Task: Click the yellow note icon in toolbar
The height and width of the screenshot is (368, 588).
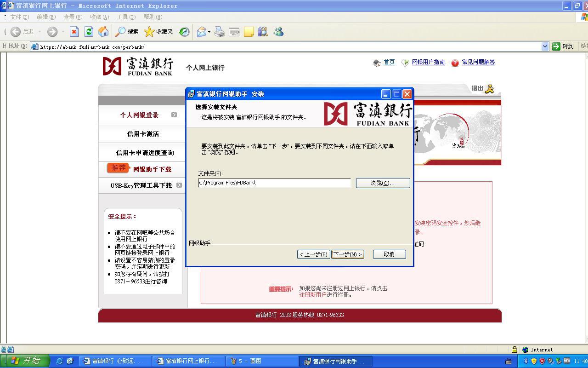Action: (249, 32)
